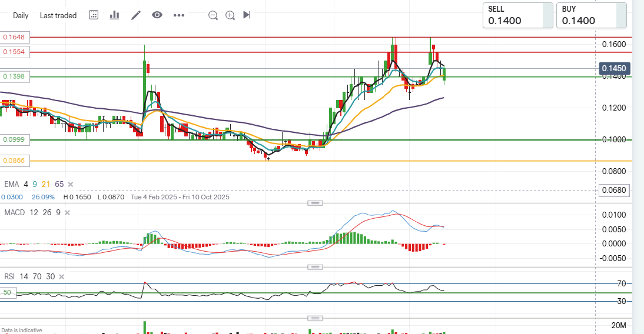Jump to latest bar with skip-forward icon
Screen dimensions: 644x334
click(x=247, y=15)
